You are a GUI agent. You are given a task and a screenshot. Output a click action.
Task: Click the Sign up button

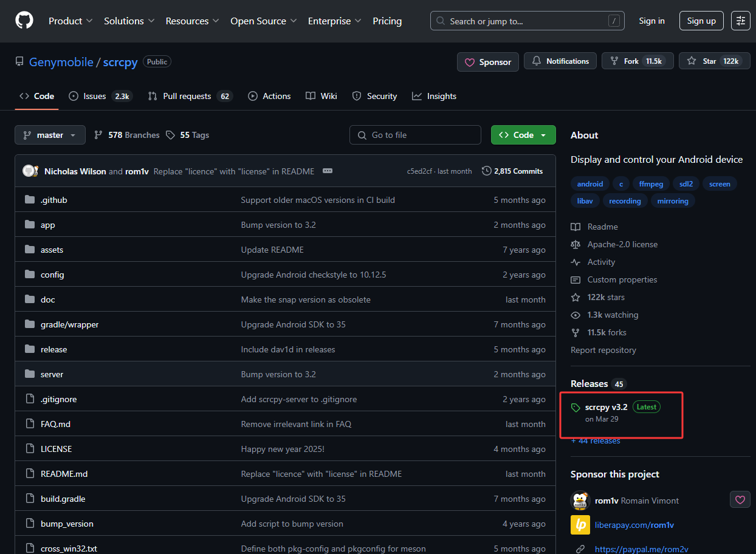[x=701, y=21]
